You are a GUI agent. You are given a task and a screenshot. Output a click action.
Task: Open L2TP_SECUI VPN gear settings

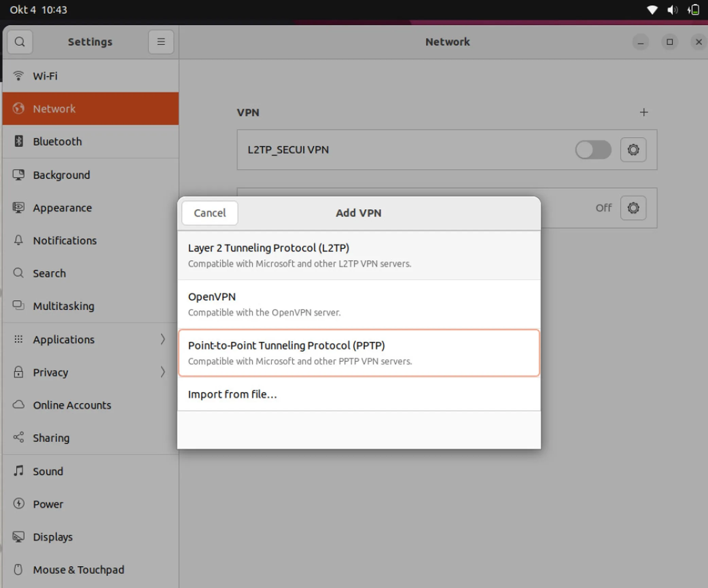tap(633, 150)
